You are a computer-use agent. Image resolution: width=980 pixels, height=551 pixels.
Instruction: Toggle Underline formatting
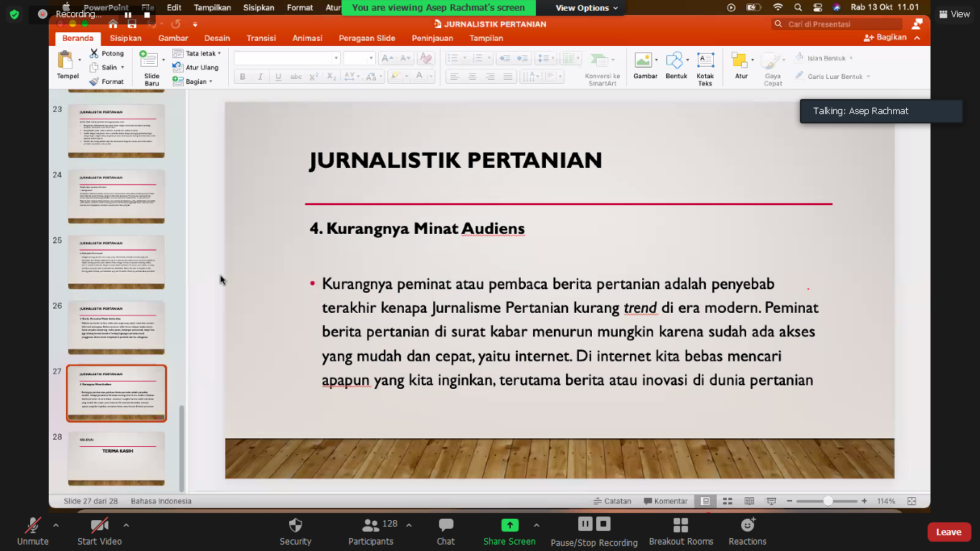pyautogui.click(x=278, y=77)
